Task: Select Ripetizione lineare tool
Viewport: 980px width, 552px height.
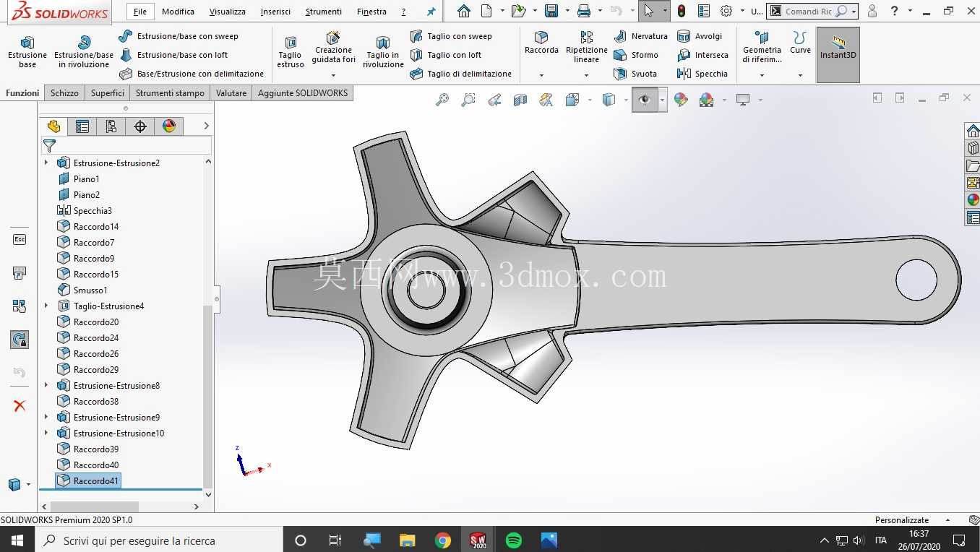Action: [x=586, y=48]
